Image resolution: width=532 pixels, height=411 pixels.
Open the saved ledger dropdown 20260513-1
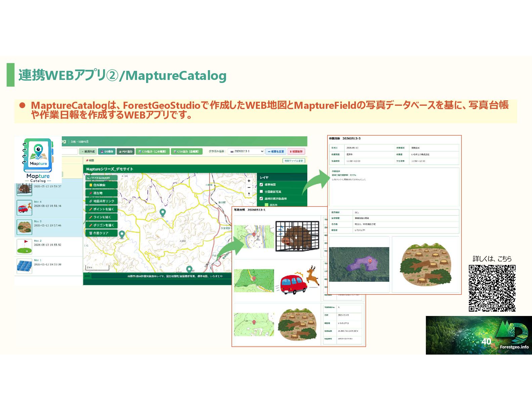point(246,151)
